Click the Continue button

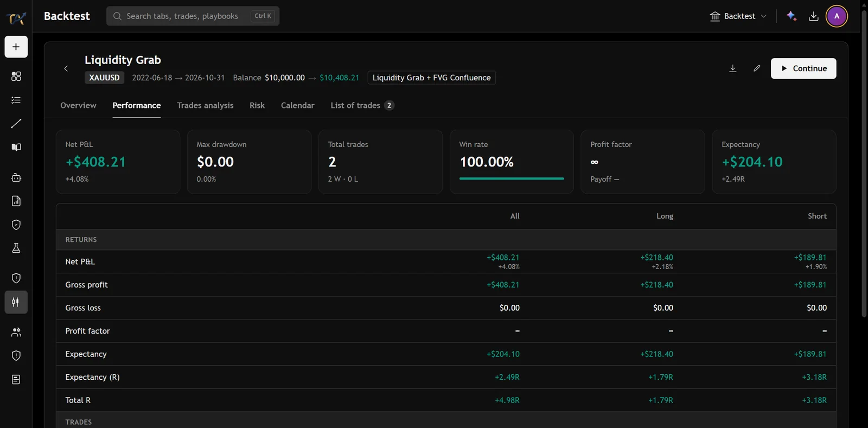[x=803, y=68]
